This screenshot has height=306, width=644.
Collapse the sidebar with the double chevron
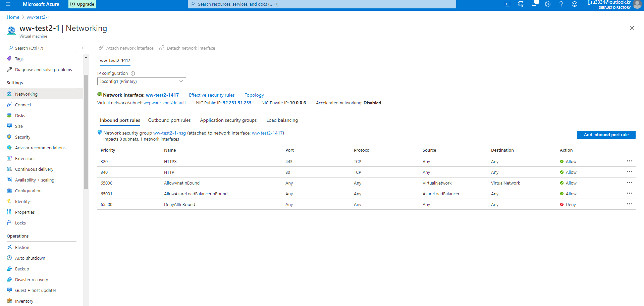[84, 48]
